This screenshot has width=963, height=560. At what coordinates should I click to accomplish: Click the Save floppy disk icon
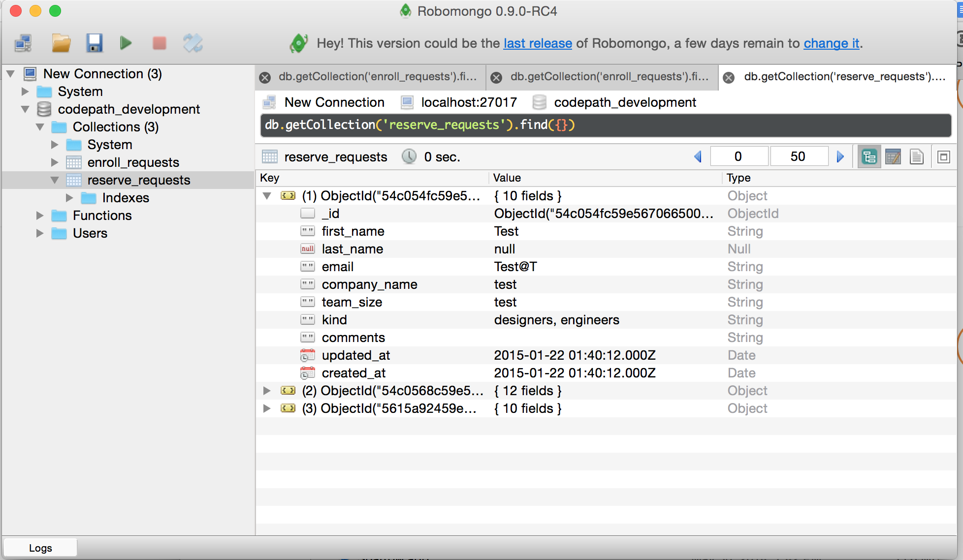[x=94, y=43]
